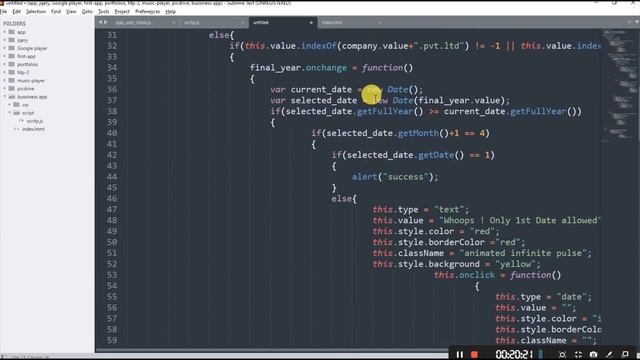Pause the screen recording

pos(460,354)
